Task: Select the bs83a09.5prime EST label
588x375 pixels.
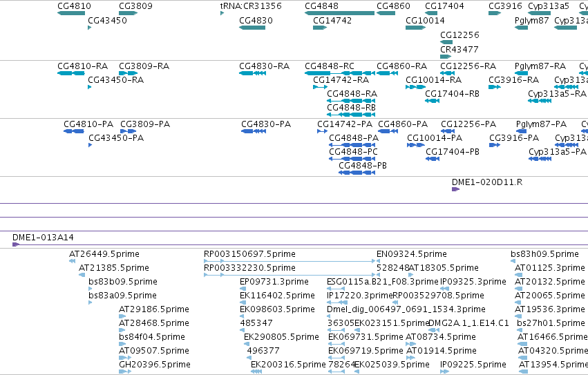Action: 122,296
